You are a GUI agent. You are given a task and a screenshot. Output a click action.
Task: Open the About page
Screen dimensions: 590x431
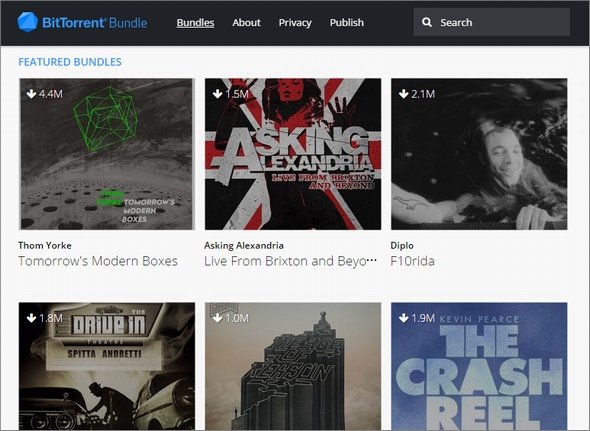pos(246,23)
